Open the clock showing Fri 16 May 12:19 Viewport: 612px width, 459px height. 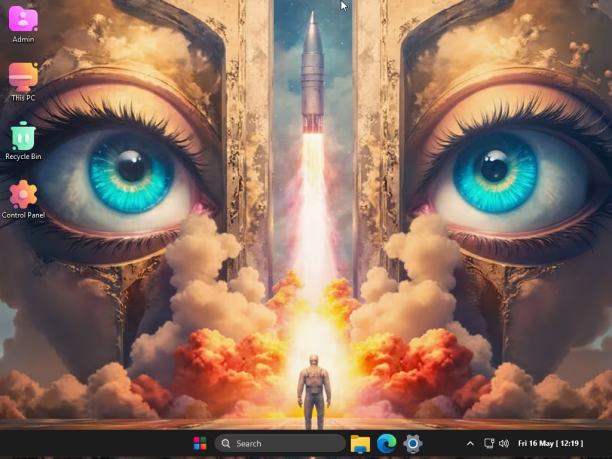coord(550,443)
